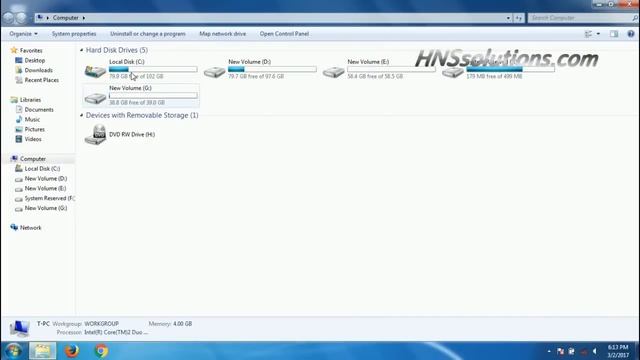Open the New Volume (D:) drive icon
Image resolution: width=640 pixels, height=360 pixels.
214,72
